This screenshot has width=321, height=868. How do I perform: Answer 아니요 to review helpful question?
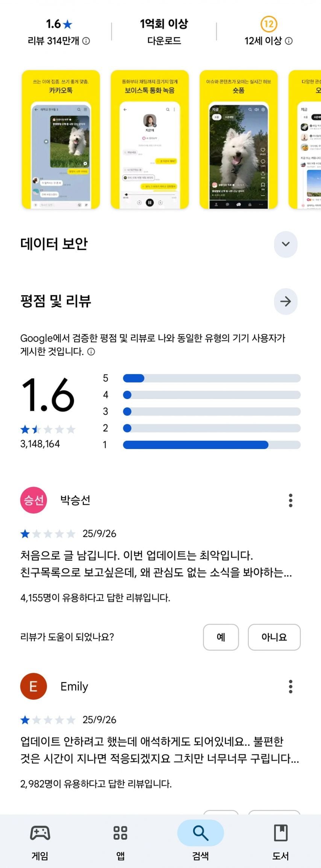point(274,637)
